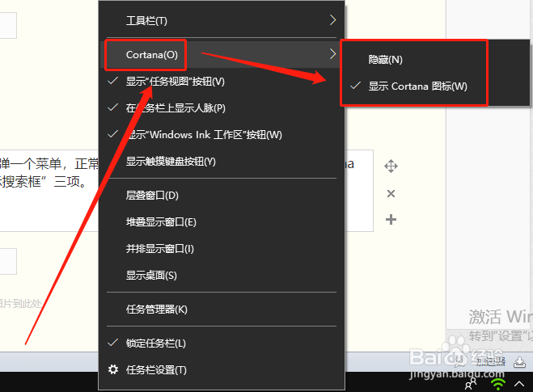This screenshot has height=392, width=533.
Task: Open 任务栏设置(T) menu entry
Action: pos(222,369)
